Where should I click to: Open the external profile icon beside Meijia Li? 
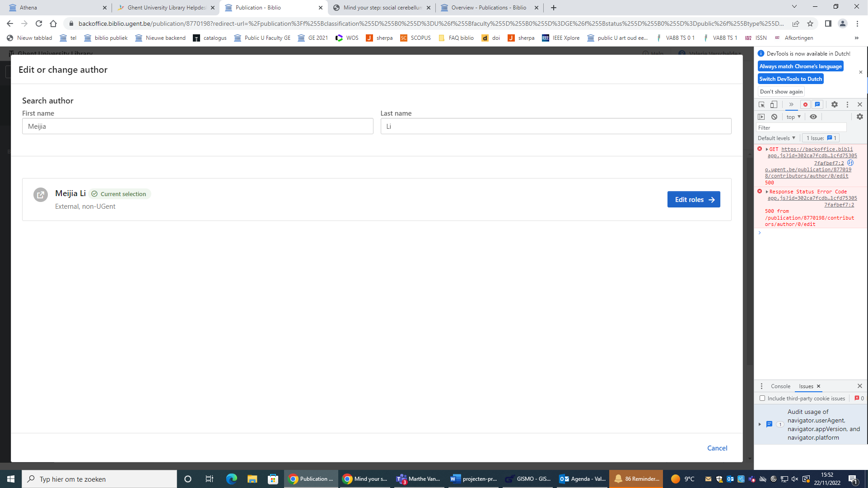(x=41, y=195)
